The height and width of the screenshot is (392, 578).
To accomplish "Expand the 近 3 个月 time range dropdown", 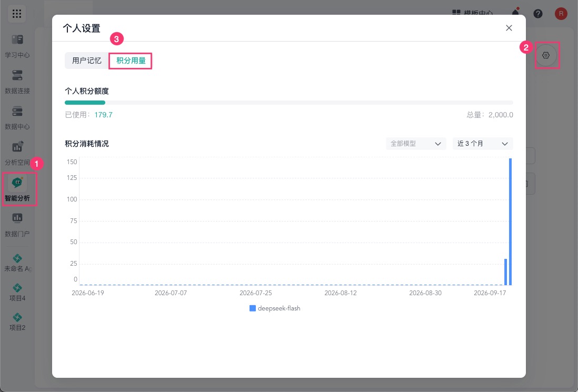I will click(x=483, y=144).
